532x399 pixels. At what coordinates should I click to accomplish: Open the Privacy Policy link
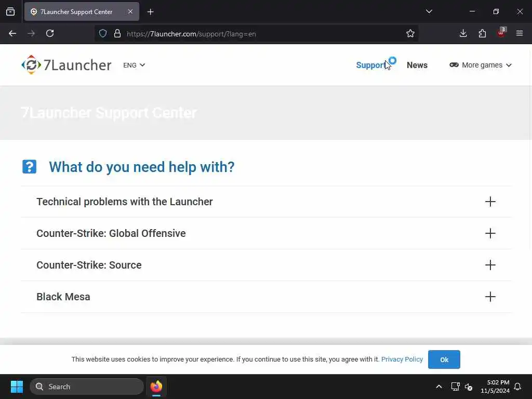[402, 360]
